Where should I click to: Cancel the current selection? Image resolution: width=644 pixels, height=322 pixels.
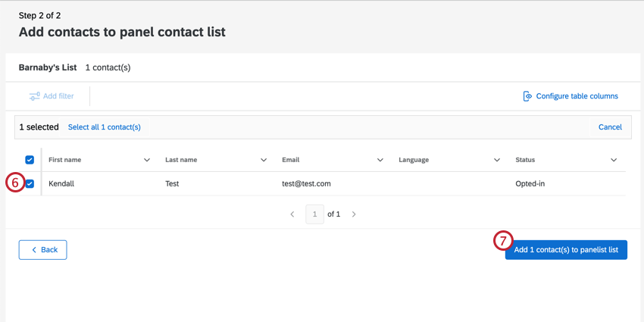(x=610, y=127)
